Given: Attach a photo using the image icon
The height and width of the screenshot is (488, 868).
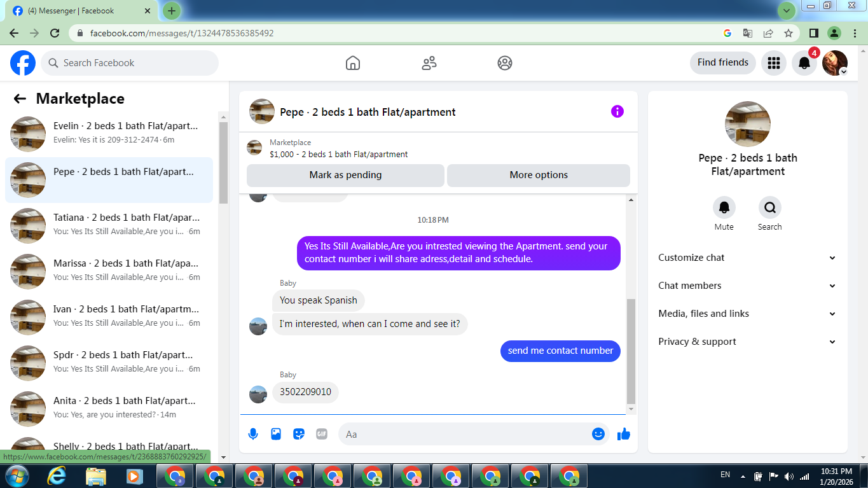Looking at the screenshot, I should point(276,434).
